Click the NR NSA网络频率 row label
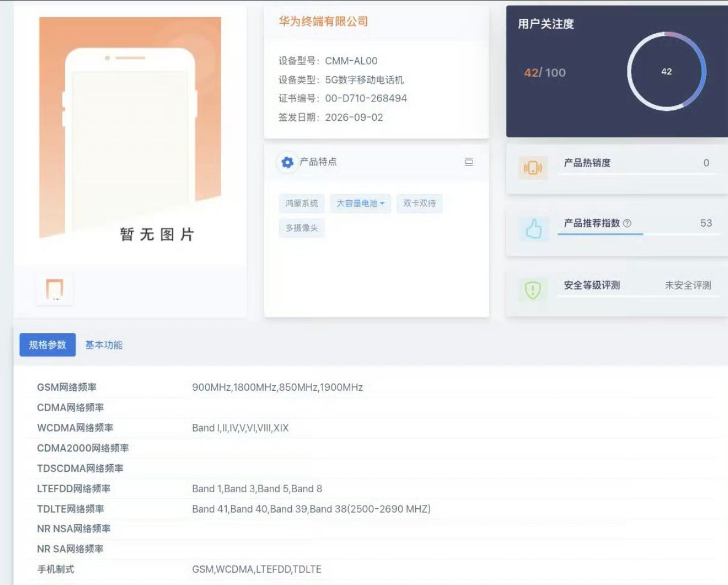 pos(73,529)
